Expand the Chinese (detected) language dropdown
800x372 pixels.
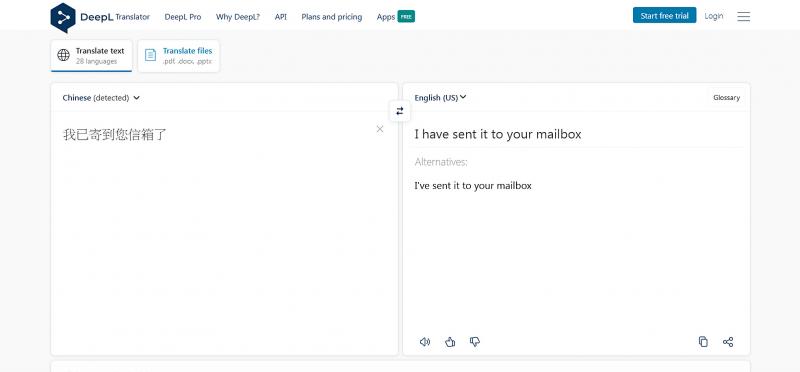point(101,98)
